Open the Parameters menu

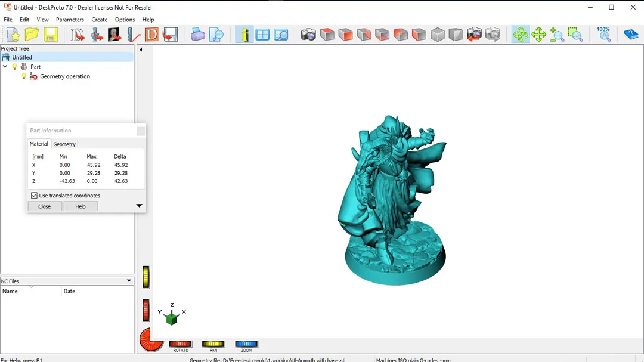(70, 20)
